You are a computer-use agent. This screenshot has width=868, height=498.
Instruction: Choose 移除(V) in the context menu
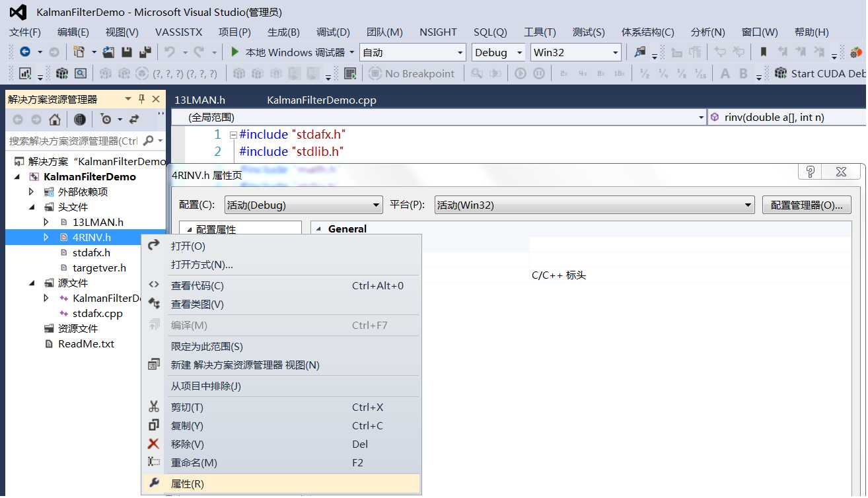click(281, 444)
